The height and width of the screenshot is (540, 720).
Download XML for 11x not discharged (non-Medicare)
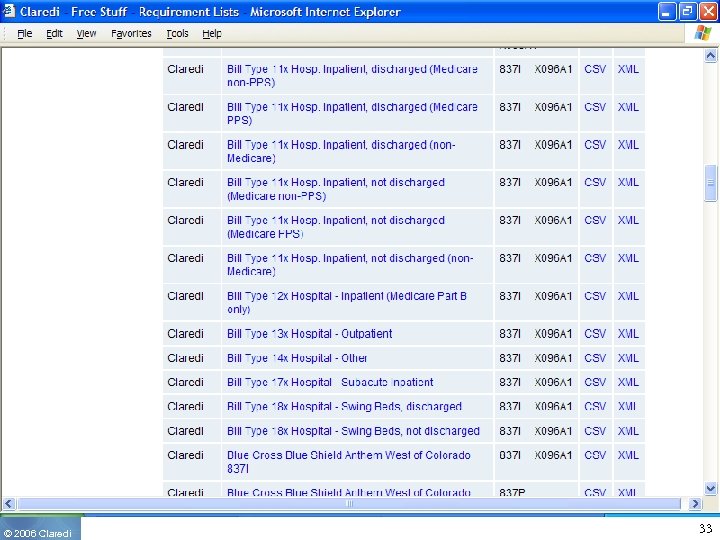tap(628, 259)
